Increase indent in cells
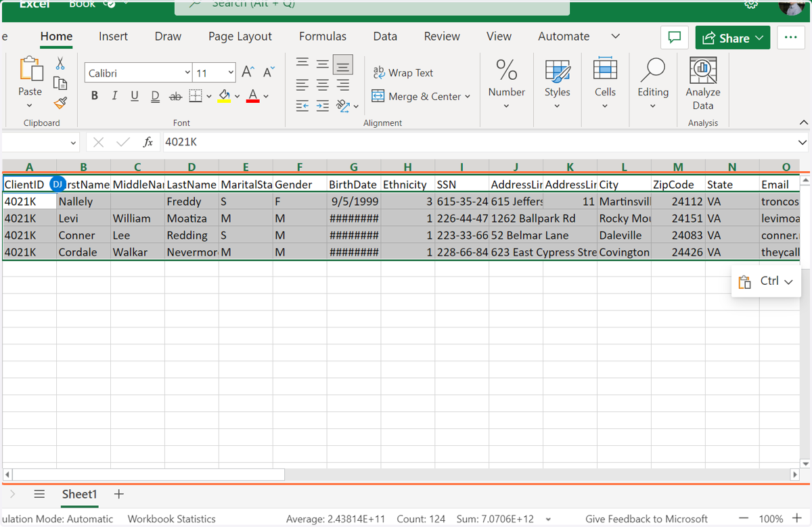The height and width of the screenshot is (527, 812). (x=323, y=106)
